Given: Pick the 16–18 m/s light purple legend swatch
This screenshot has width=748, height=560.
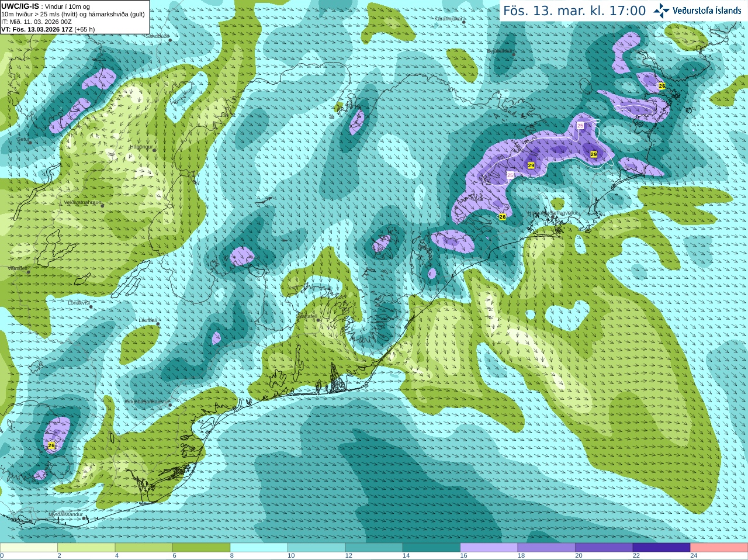Looking at the screenshot, I should click(489, 548).
